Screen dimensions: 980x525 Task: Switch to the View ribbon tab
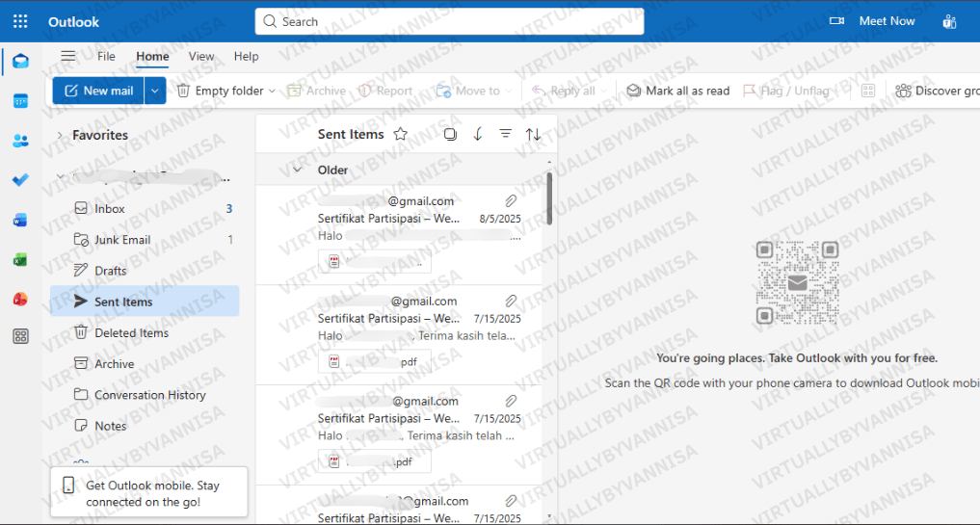click(x=201, y=57)
